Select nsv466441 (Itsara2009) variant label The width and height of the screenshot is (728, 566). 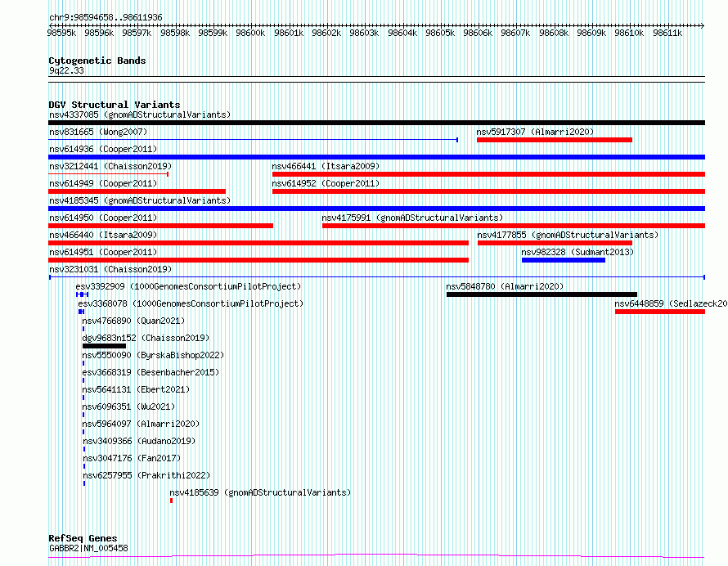point(326,166)
